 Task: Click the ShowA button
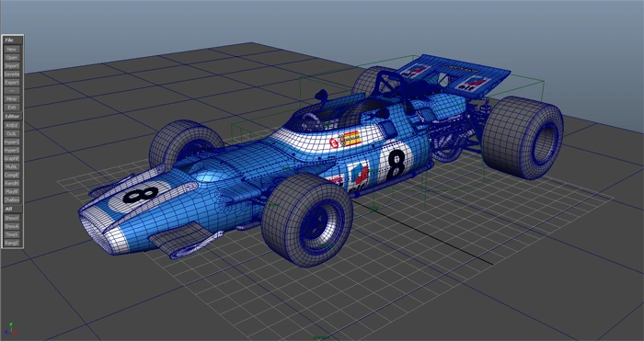click(x=12, y=226)
